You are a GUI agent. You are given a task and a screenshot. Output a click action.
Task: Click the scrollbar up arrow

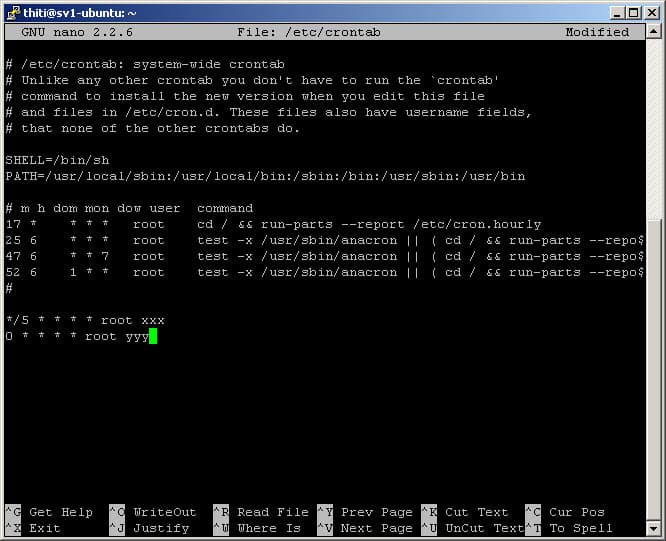pyautogui.click(x=654, y=32)
